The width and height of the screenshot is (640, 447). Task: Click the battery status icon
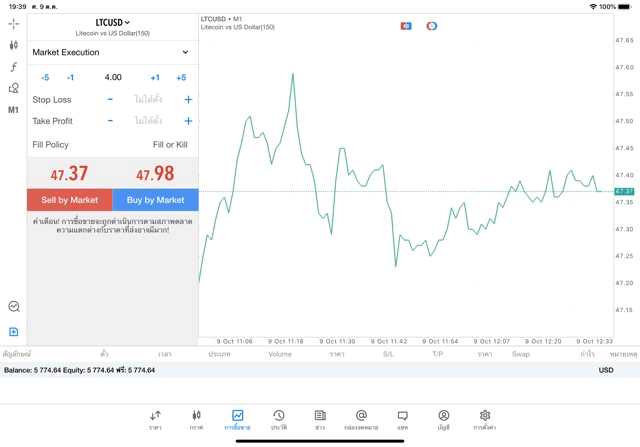624,7
